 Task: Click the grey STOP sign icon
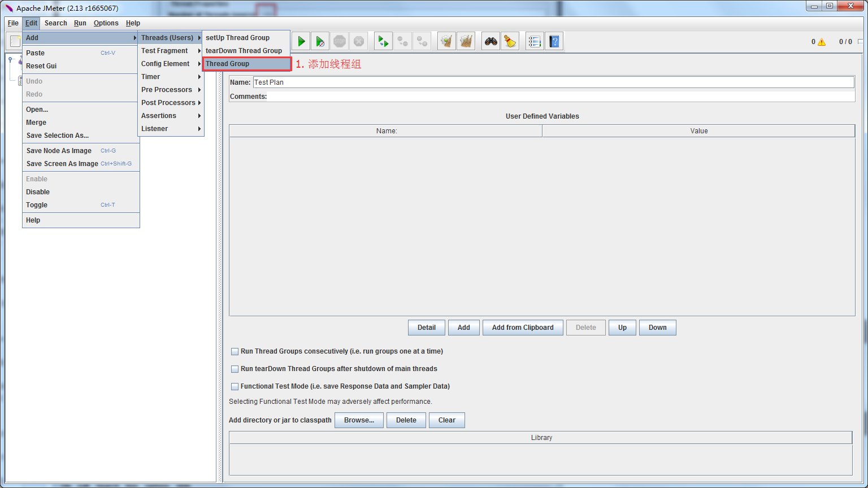[339, 41]
